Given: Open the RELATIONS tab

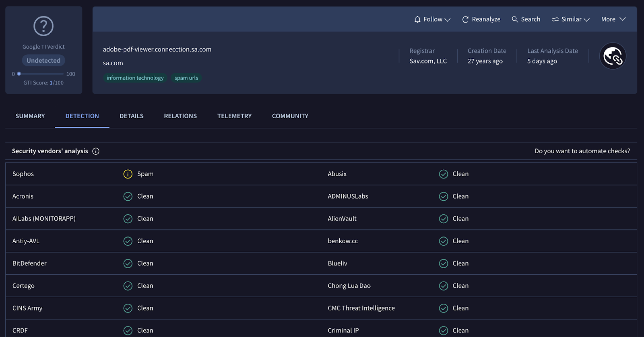Looking at the screenshot, I should coord(180,116).
